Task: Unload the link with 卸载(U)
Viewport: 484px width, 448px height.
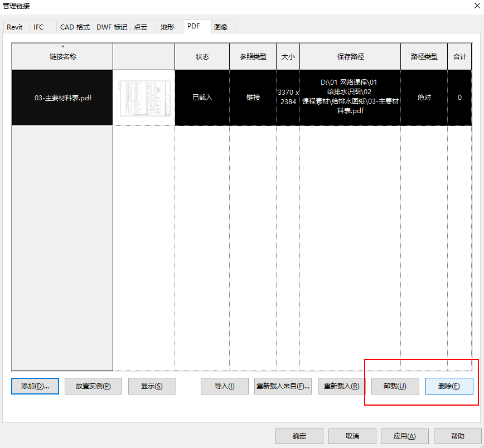Action: coord(395,386)
